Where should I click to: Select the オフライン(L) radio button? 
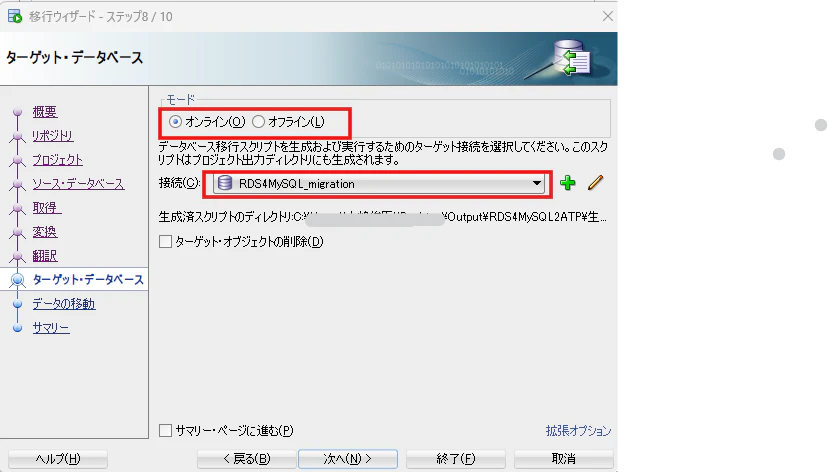(258, 122)
